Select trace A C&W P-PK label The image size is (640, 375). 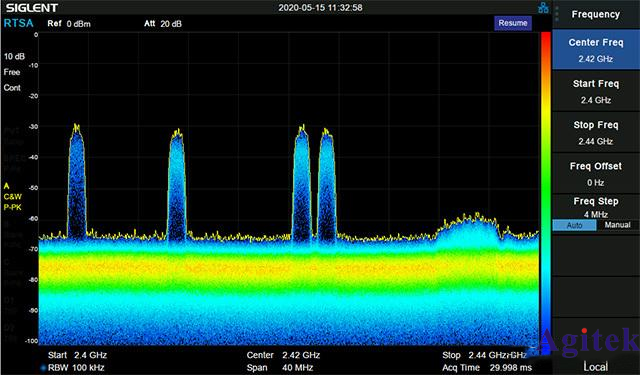coord(13,197)
